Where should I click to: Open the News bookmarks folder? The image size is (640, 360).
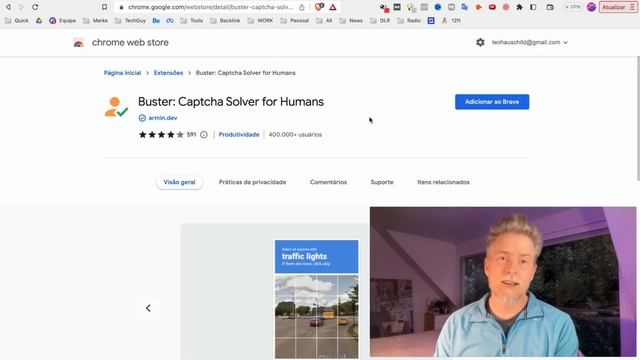click(x=351, y=20)
